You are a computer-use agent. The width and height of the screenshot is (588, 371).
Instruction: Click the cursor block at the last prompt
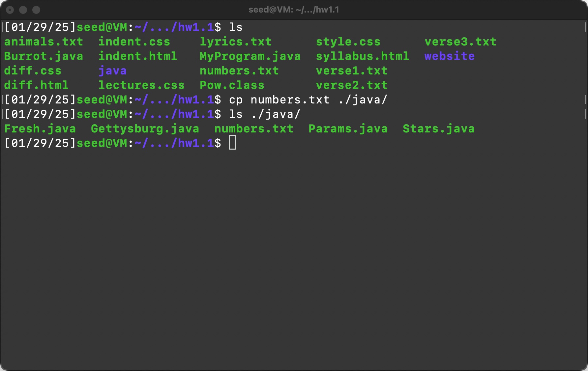[x=232, y=143]
